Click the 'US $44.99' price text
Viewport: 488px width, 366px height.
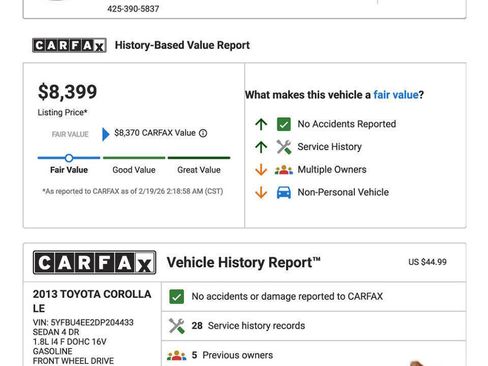click(x=427, y=262)
